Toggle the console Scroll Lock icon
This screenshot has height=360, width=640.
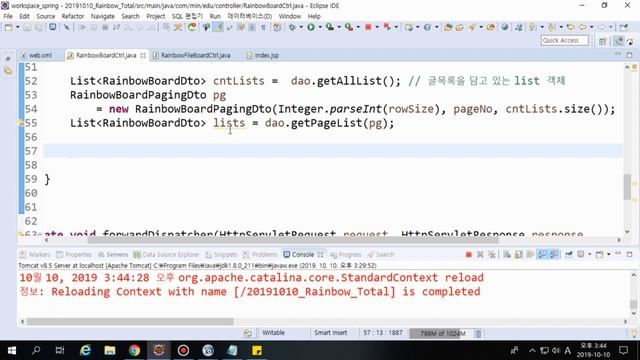(x=518, y=255)
